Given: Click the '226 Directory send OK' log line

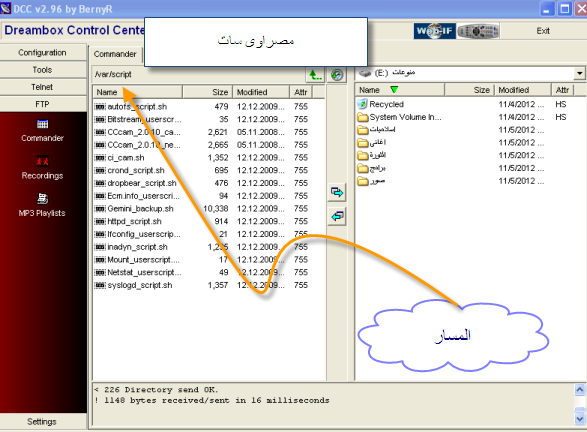Looking at the screenshot, I should tap(156, 390).
